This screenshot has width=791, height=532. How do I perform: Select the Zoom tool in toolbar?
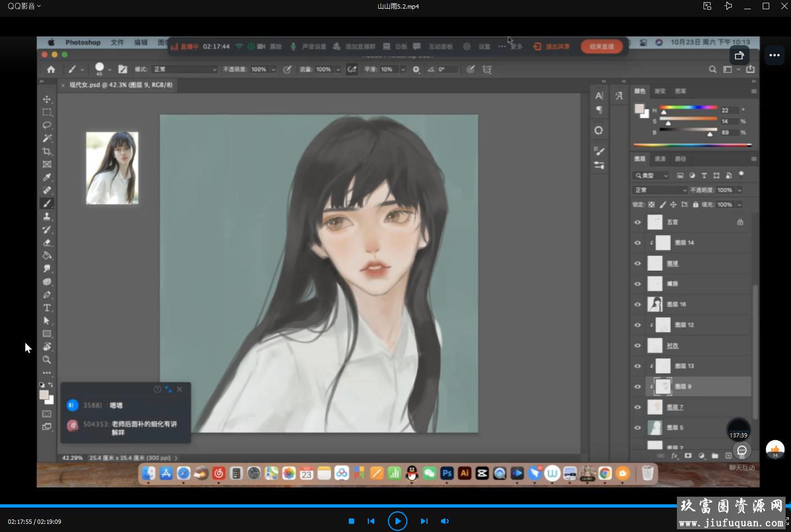click(x=47, y=360)
